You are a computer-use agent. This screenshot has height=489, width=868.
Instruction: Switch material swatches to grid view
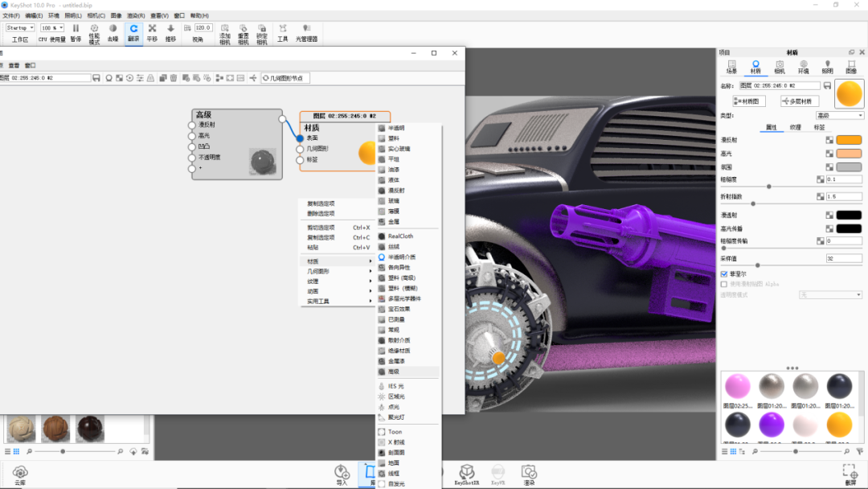[x=733, y=451]
